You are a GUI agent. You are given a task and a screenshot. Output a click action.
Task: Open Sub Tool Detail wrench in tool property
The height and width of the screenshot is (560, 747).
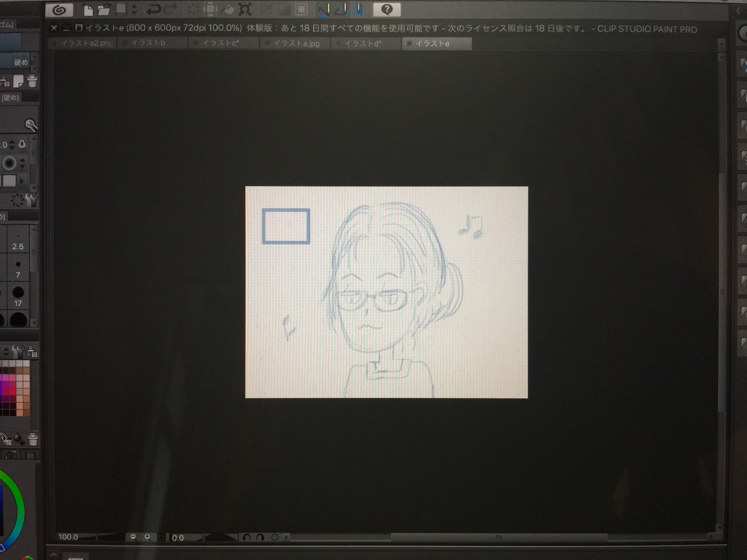[x=31, y=125]
